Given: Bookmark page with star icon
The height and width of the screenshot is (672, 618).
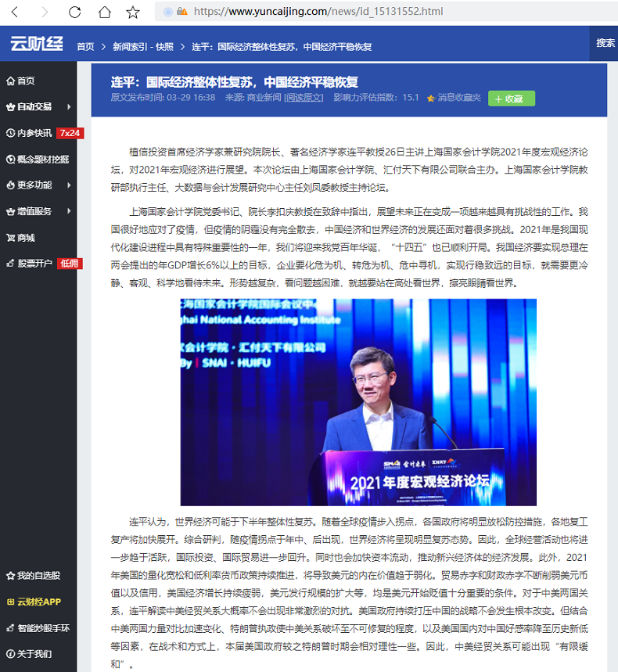Looking at the screenshot, I should tap(133, 12).
